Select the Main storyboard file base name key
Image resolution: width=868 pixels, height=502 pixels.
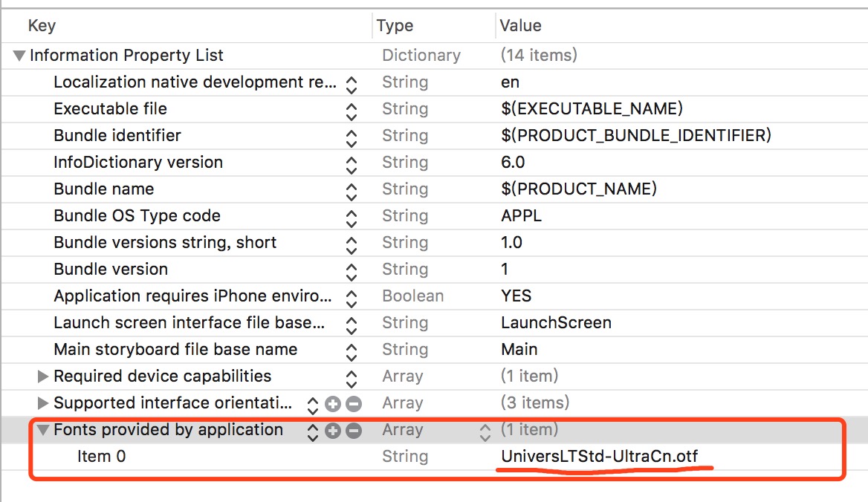(x=175, y=350)
